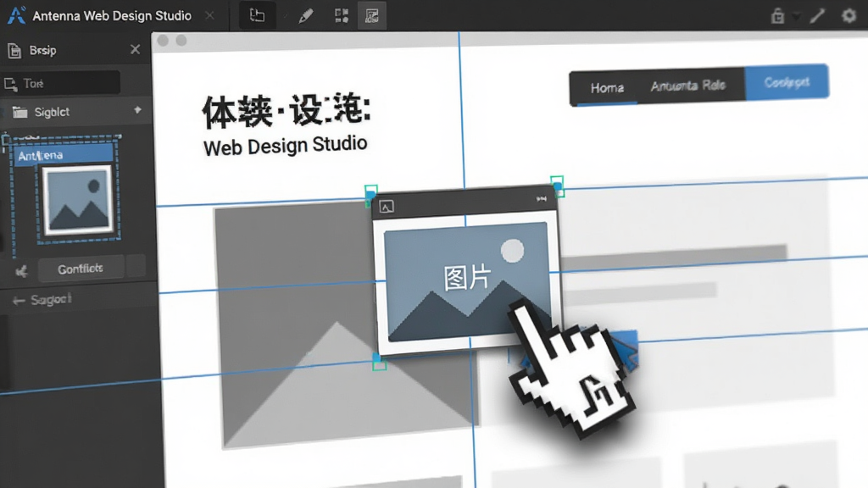Close the Antenna Web Design Studio tab
The image size is (868, 488).
(x=210, y=15)
